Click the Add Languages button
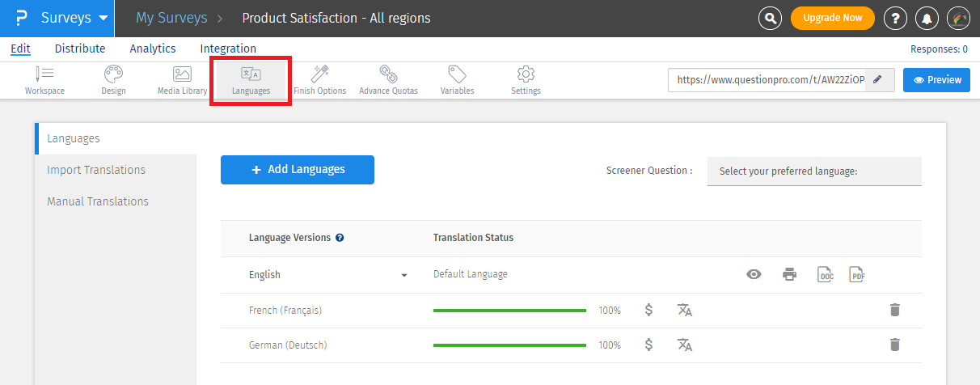 point(297,170)
